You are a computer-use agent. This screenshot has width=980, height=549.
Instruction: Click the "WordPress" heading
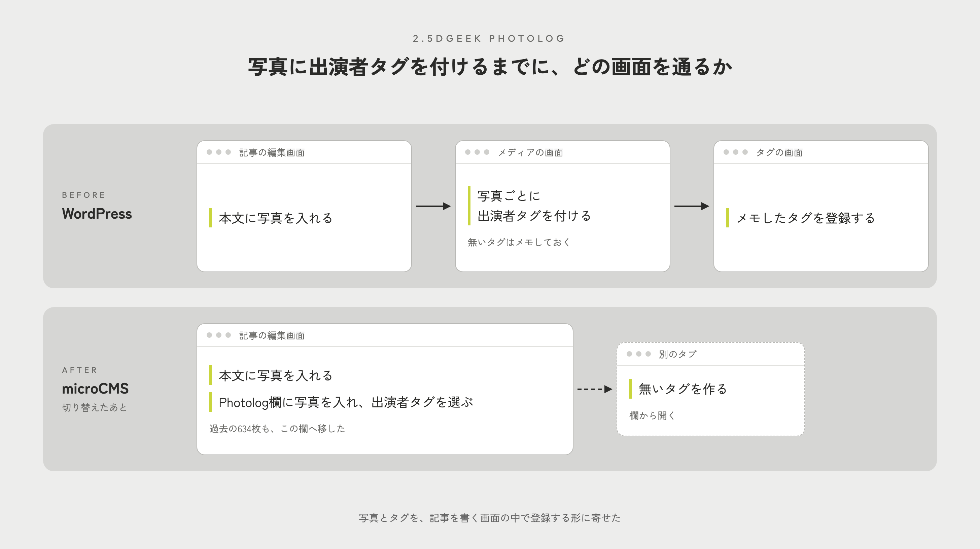pos(97,214)
